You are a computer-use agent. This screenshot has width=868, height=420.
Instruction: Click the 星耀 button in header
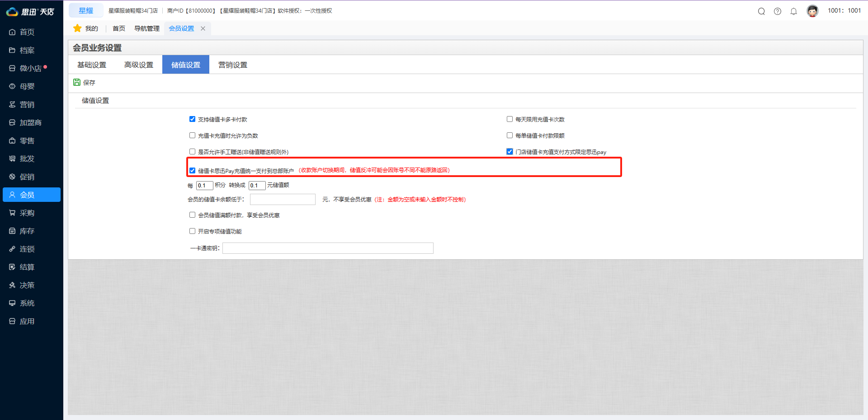(86, 10)
